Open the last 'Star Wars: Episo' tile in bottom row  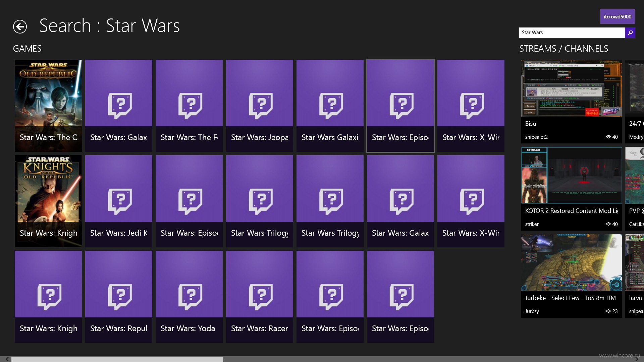click(x=400, y=297)
